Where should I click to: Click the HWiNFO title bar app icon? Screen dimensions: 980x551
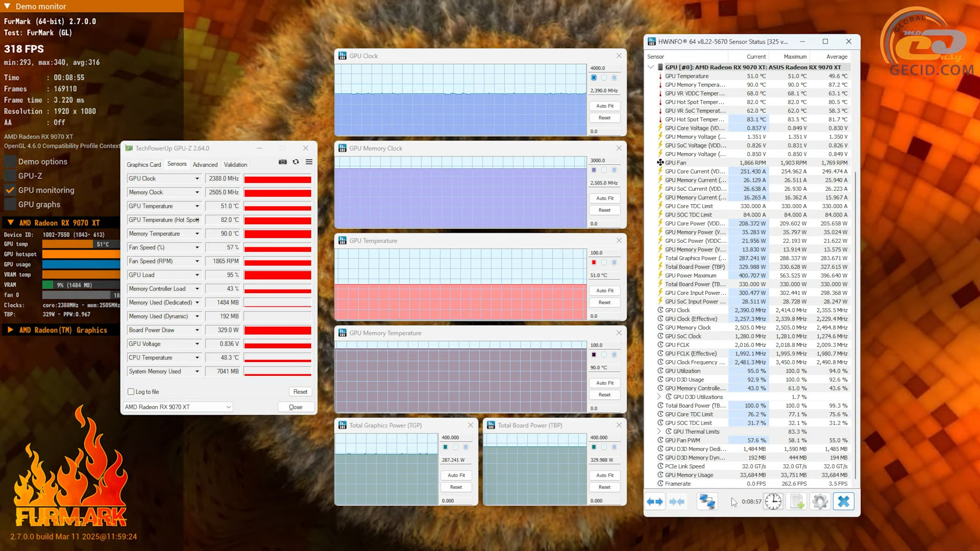pos(651,41)
